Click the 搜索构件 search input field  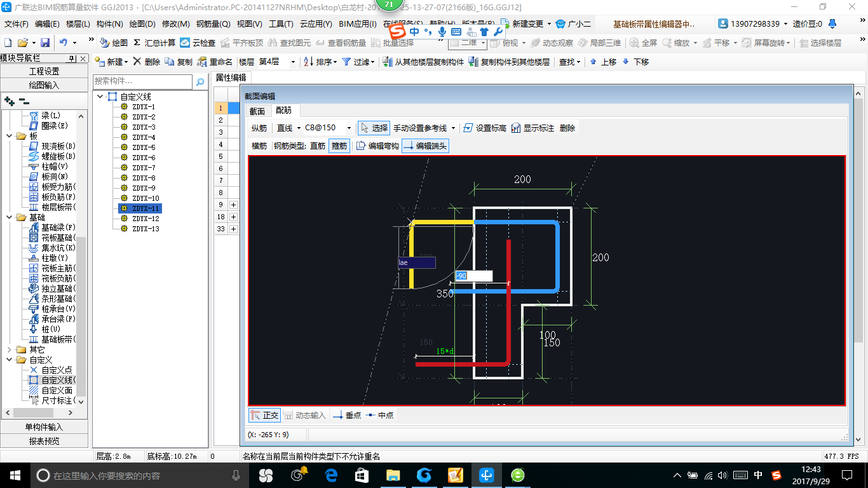tap(142, 82)
